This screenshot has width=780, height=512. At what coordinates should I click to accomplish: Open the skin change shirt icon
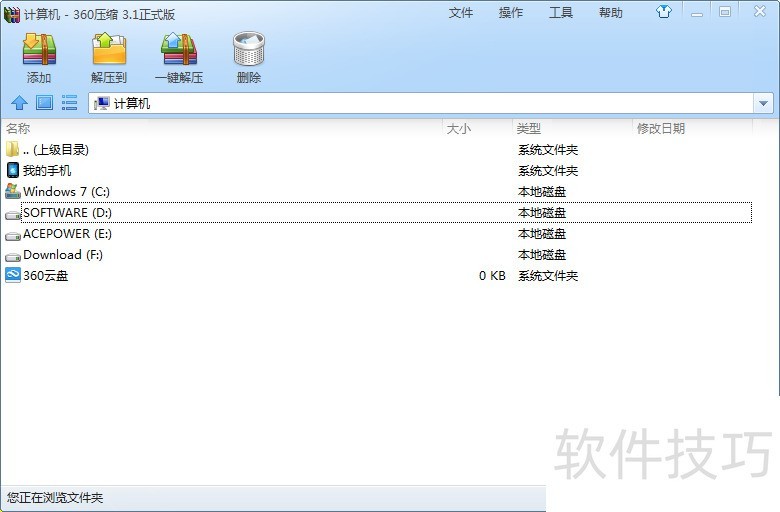coord(664,12)
